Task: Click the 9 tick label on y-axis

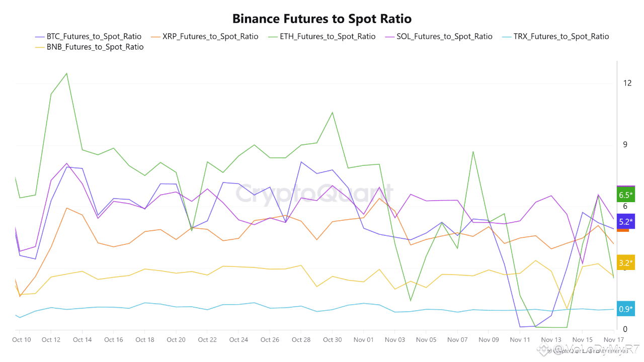Action: pyautogui.click(x=625, y=145)
